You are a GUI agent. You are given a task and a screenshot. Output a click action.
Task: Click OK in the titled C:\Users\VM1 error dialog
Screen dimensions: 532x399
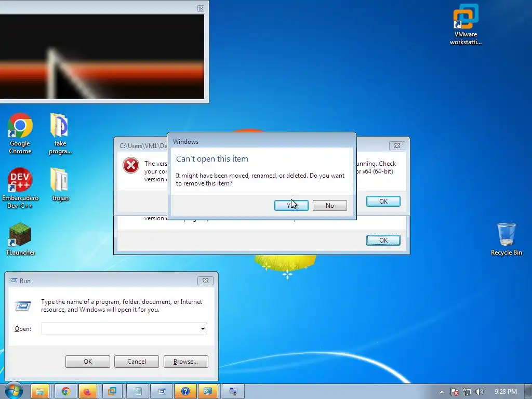click(383, 201)
